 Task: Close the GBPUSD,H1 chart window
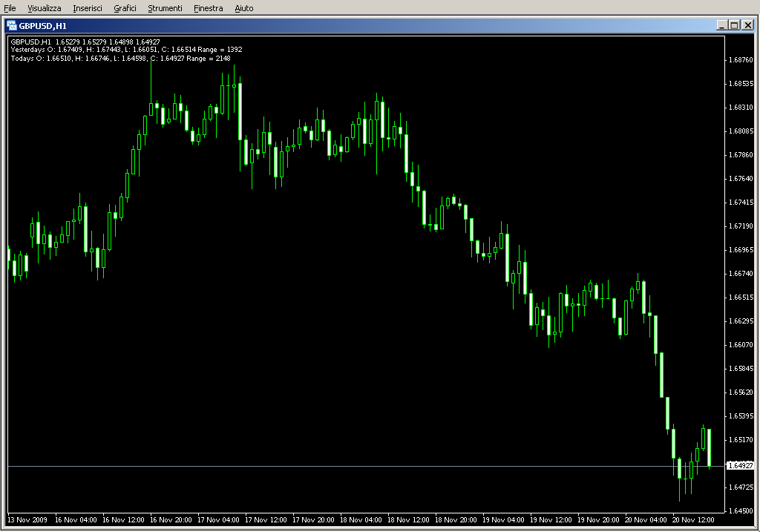pos(747,25)
